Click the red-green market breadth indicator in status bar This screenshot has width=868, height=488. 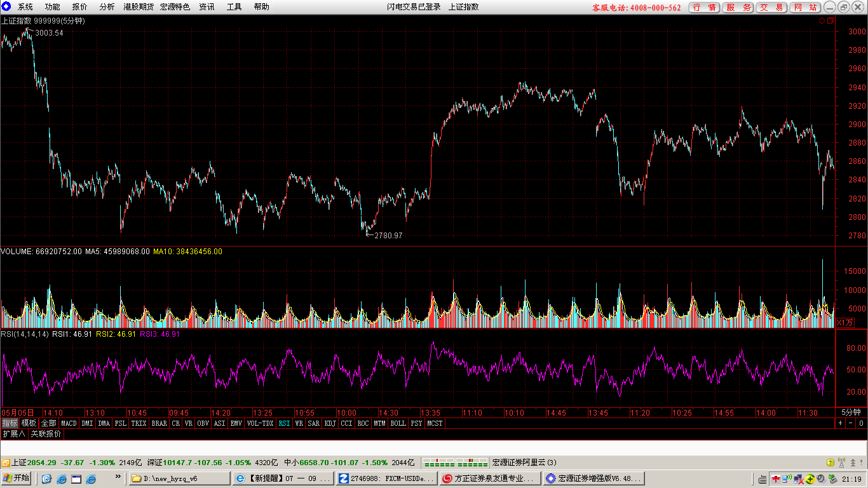pyautogui.click(x=455, y=463)
